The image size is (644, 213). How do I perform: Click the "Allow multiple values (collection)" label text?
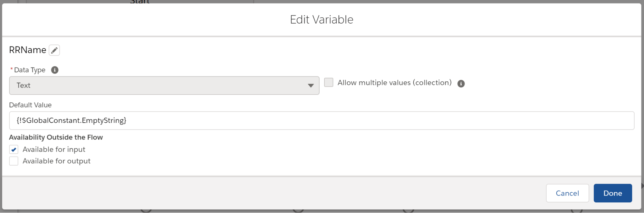(394, 83)
